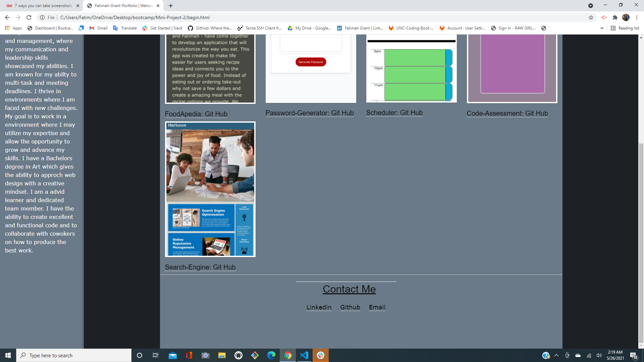Open the Reading list
The height and width of the screenshot is (362, 644).
coord(625,28)
